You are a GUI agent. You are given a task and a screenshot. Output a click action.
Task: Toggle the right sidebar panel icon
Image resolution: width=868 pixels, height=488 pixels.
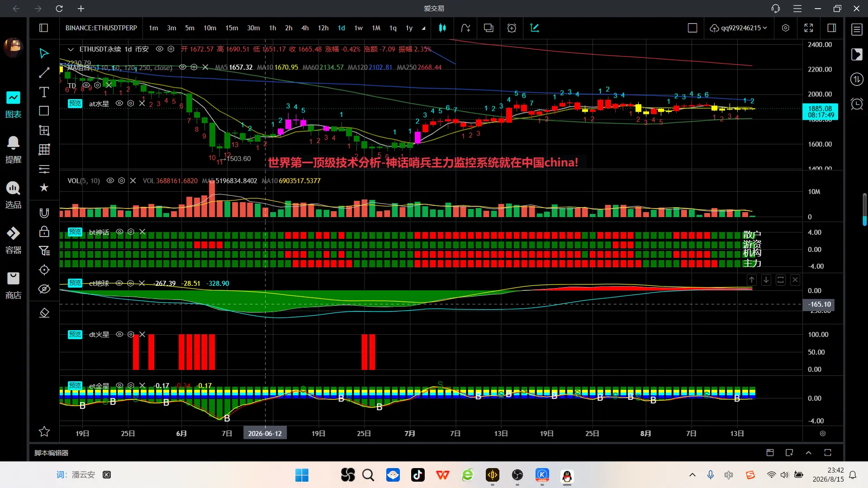[x=831, y=28]
